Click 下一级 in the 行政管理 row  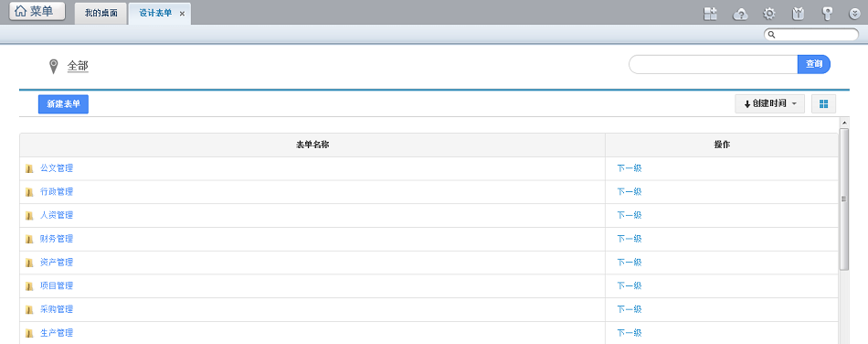click(x=630, y=191)
